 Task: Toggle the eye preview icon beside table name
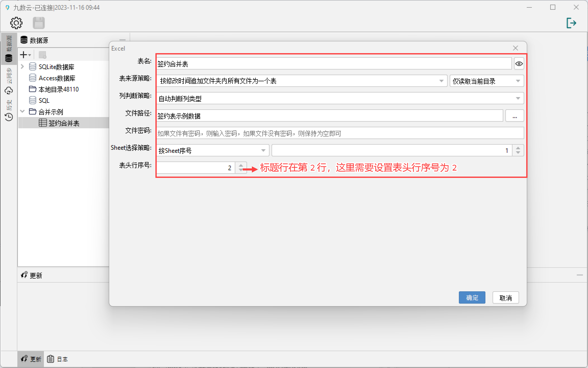tap(519, 64)
